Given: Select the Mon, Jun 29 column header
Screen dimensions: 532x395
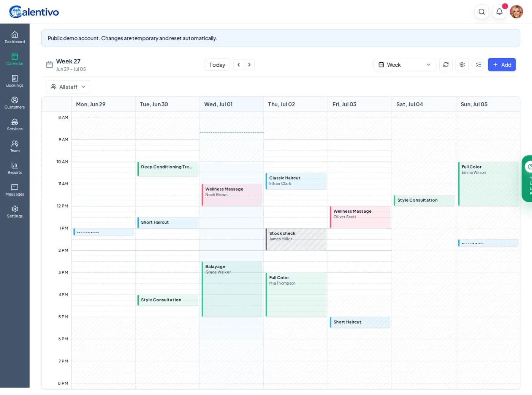Looking at the screenshot, I should pos(103,104).
